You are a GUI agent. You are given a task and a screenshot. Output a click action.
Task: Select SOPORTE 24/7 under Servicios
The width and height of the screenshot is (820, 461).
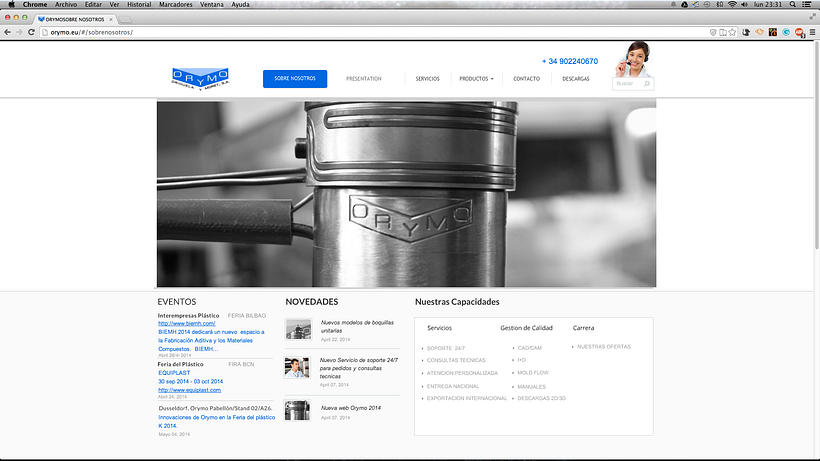click(446, 348)
